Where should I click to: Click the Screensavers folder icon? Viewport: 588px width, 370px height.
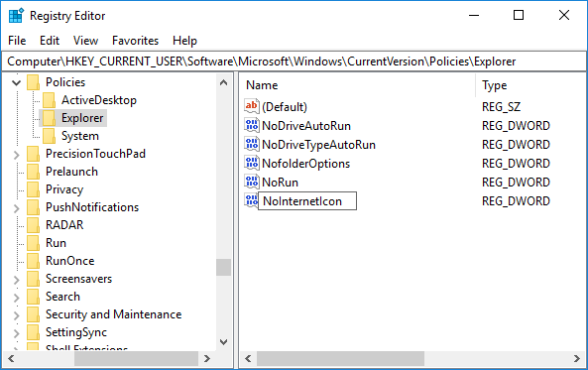pos(33,279)
